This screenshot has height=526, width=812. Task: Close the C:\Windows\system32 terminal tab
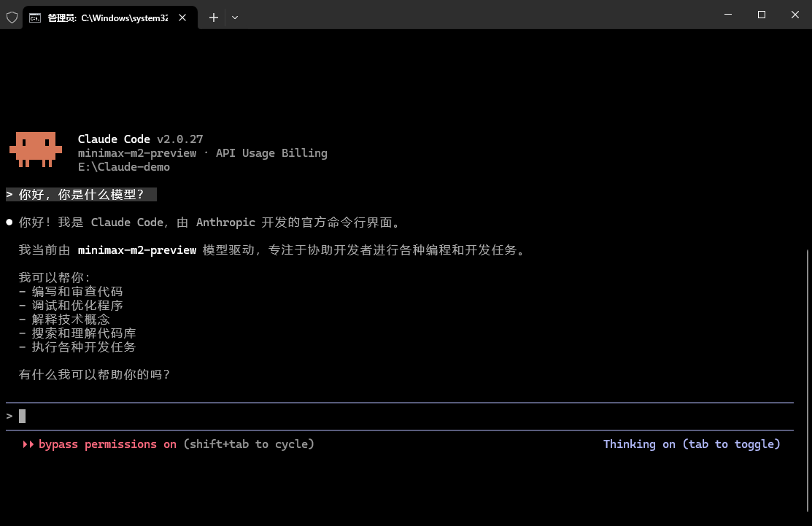coord(182,18)
